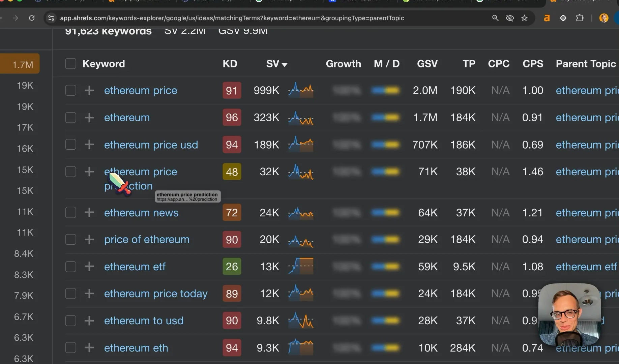Expand the plus button for ethereum etf
This screenshot has height=364, width=619.
click(89, 267)
